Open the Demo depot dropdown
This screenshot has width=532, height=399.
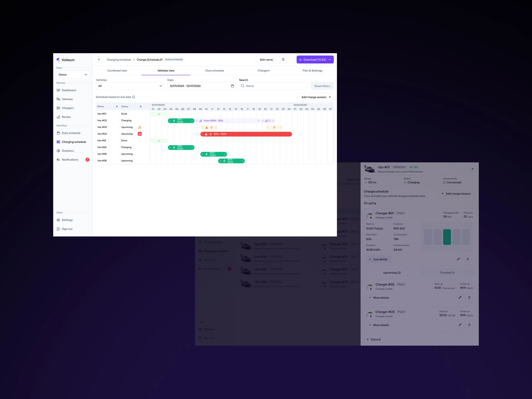73,75
